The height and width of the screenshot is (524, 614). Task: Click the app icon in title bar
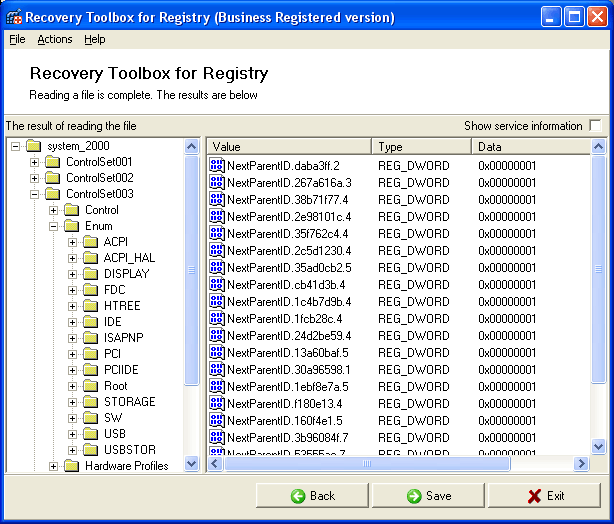point(13,17)
